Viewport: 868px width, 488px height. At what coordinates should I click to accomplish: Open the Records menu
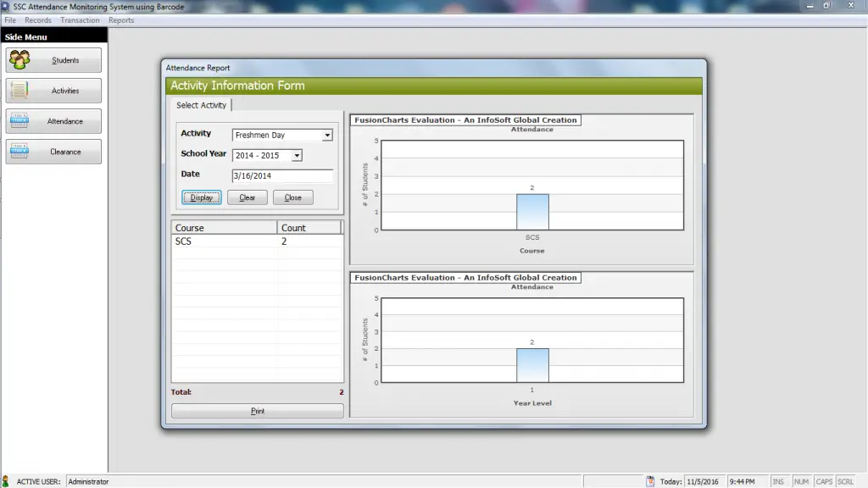[38, 20]
